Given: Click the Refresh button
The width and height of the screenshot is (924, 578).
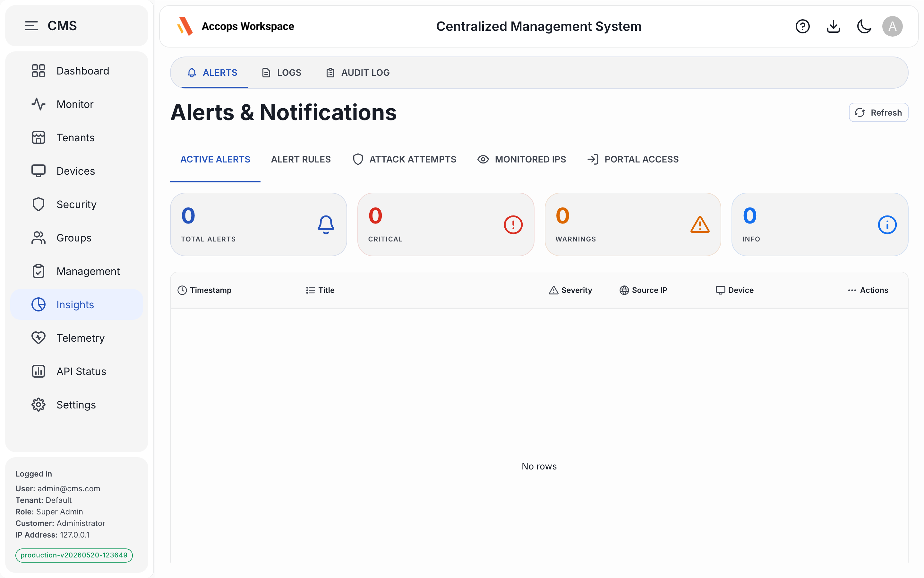Looking at the screenshot, I should tap(878, 112).
